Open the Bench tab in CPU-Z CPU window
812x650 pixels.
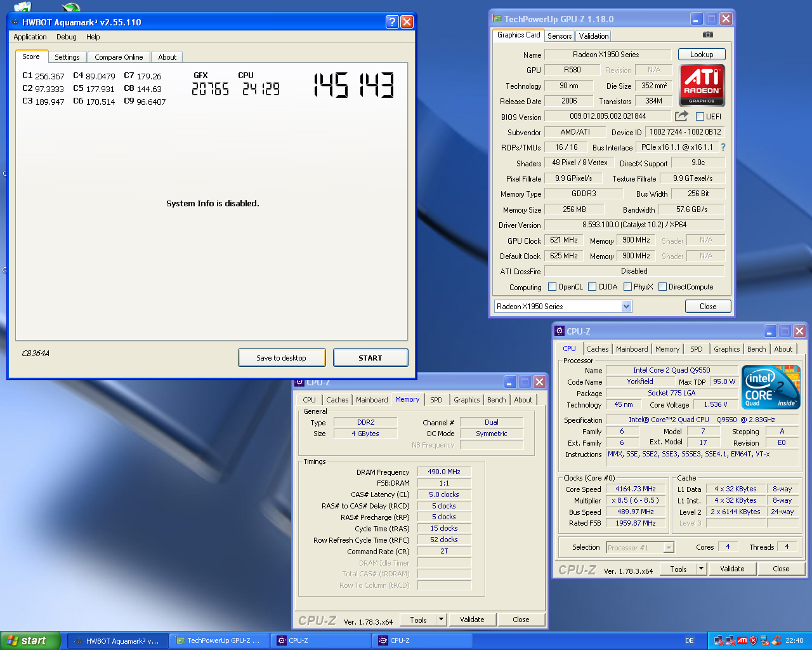click(x=756, y=349)
